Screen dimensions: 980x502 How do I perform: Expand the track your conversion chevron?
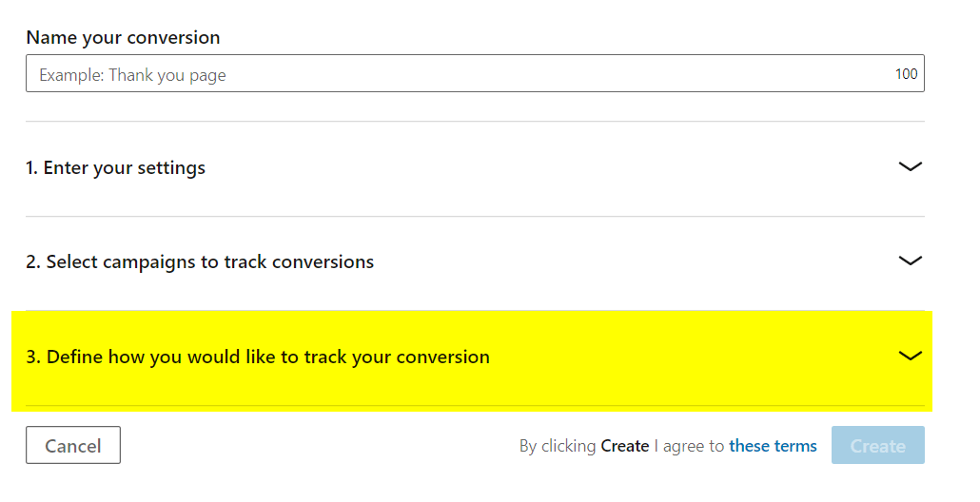[910, 357]
